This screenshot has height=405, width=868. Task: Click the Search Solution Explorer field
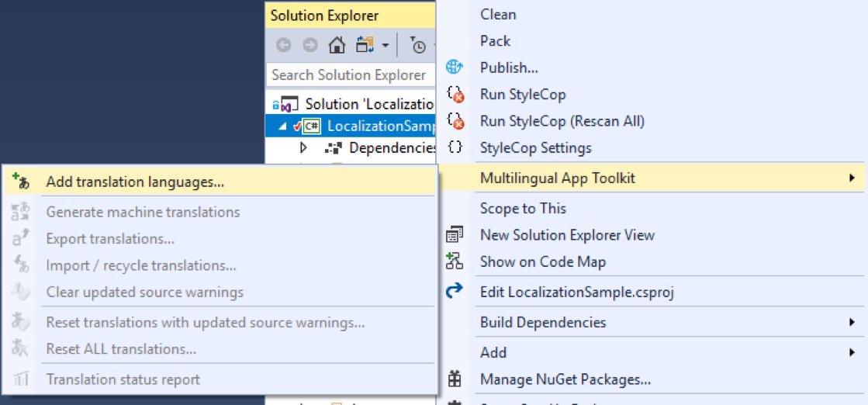tap(351, 74)
